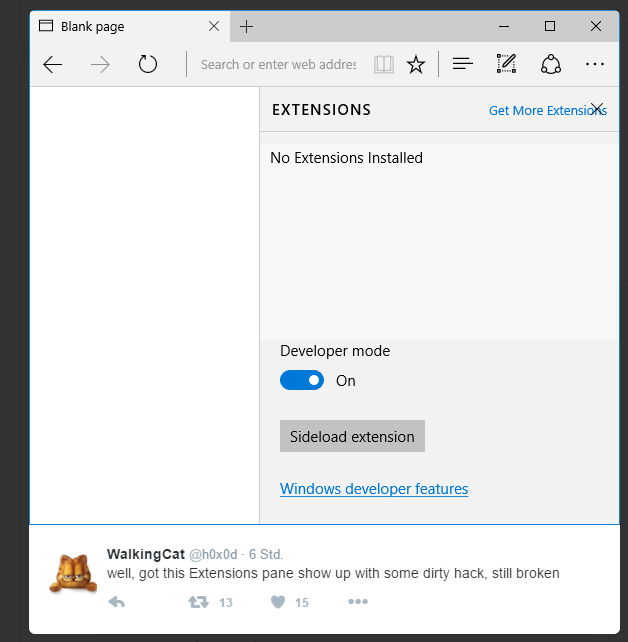This screenshot has height=642, width=628.
Task: Click the address bar search field
Action: (278, 65)
